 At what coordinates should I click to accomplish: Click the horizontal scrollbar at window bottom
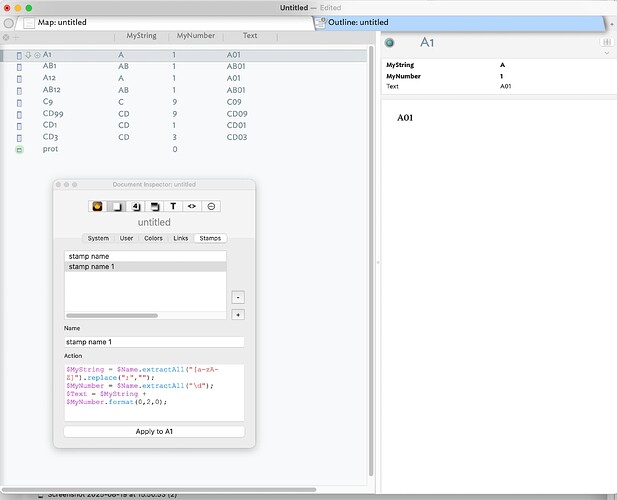click(159, 490)
